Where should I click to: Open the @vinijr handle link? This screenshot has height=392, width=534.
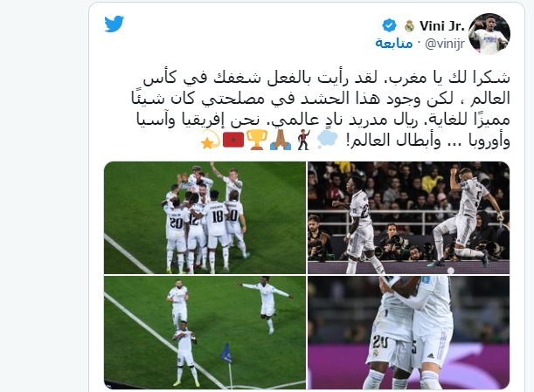click(x=445, y=44)
